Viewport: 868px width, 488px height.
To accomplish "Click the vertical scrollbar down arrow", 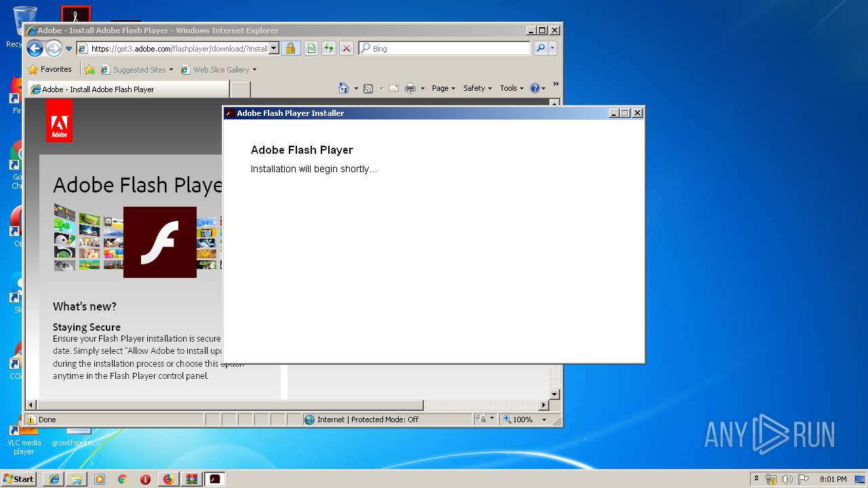I will 554,394.
